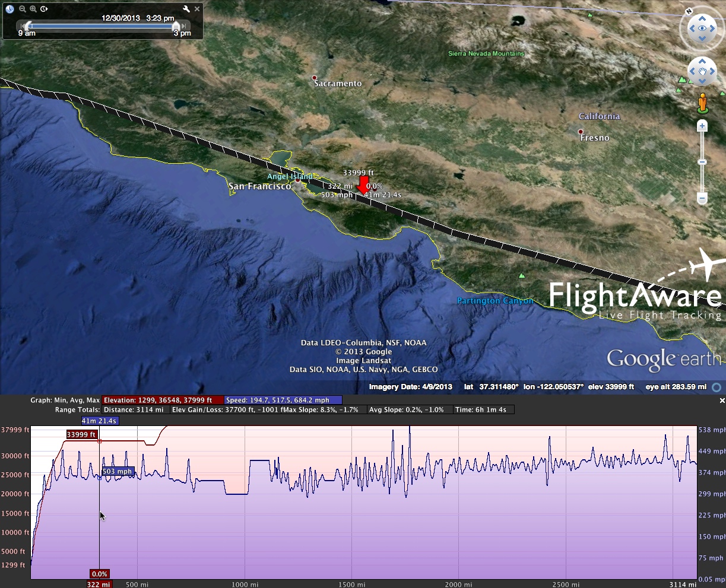Screen dimensions: 726x588
Task: Click the Angel Island label
Action: (x=290, y=177)
